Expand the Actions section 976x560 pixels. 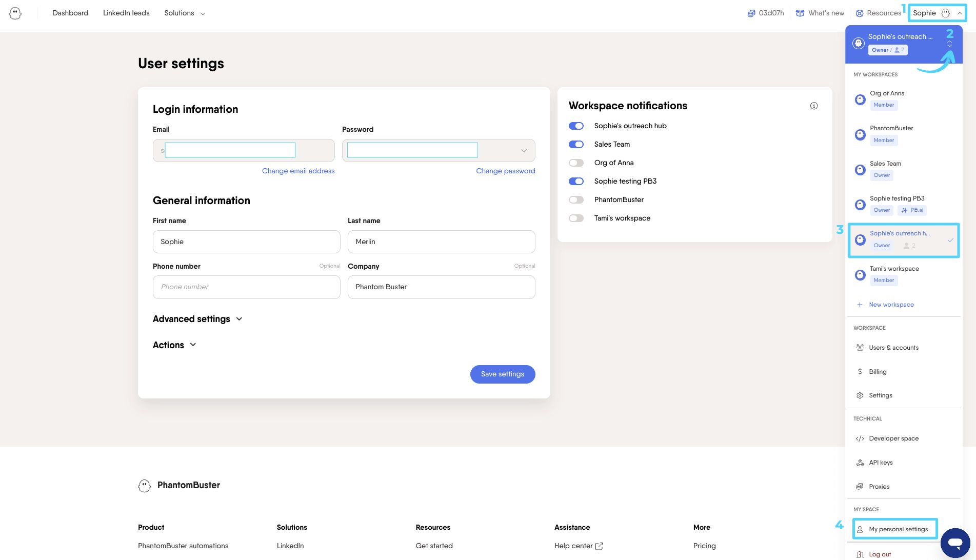tap(174, 345)
